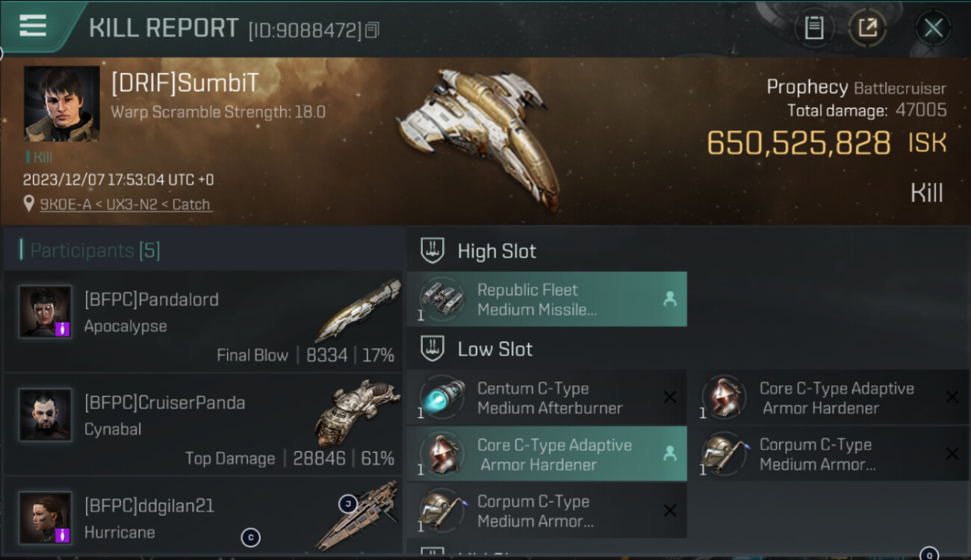Select highlighted Core C-Type Adaptive Armor Hardener
This screenshot has height=560, width=971.
pos(546,454)
